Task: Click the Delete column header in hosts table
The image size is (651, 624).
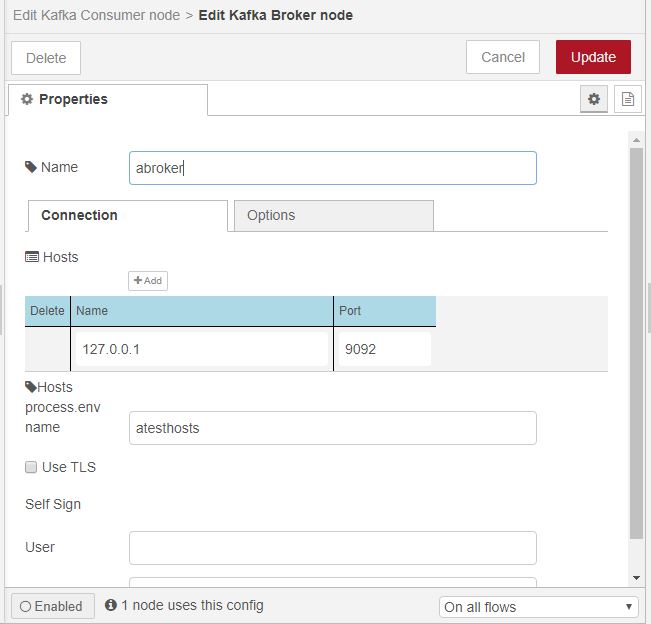Action: tap(47, 311)
